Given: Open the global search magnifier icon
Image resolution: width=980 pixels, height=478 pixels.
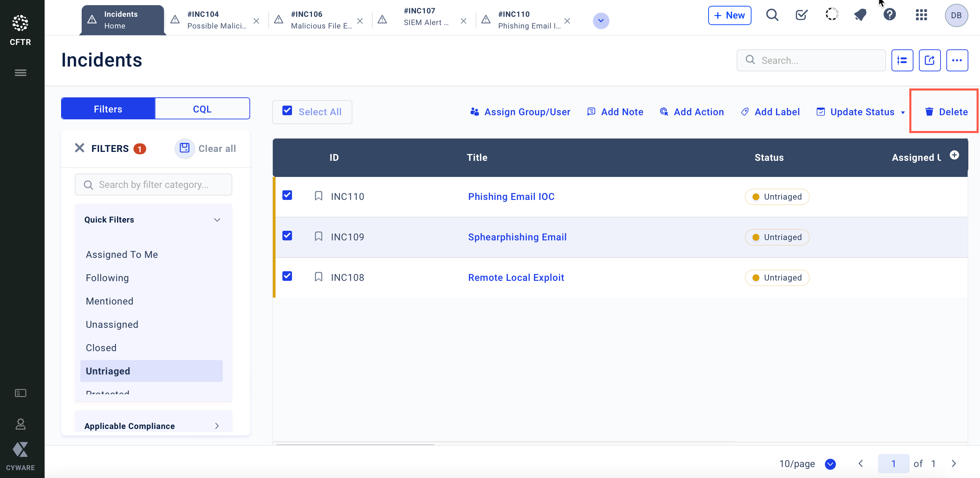Looking at the screenshot, I should tap(772, 15).
